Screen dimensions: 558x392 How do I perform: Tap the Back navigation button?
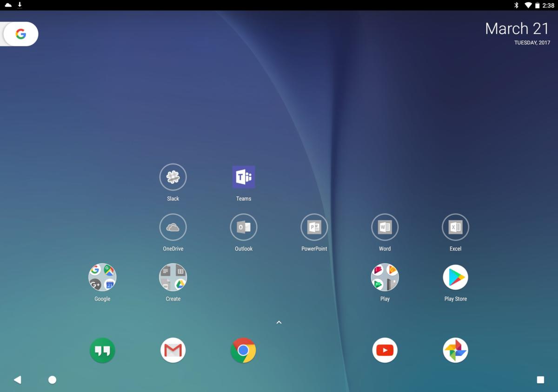coord(18,380)
